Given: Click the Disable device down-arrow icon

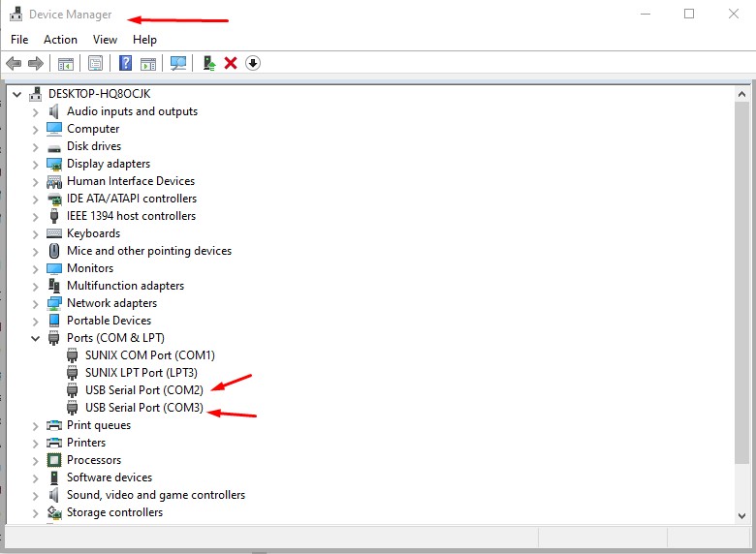Looking at the screenshot, I should [253, 63].
